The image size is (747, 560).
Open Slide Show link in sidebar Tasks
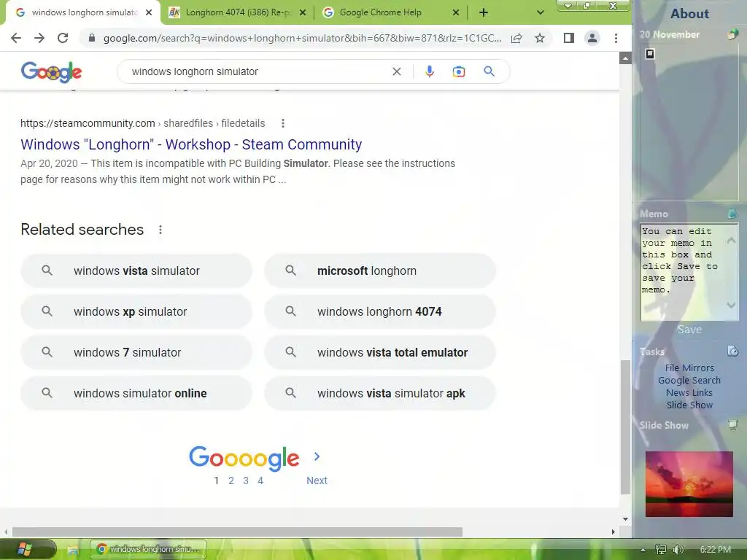coord(689,405)
